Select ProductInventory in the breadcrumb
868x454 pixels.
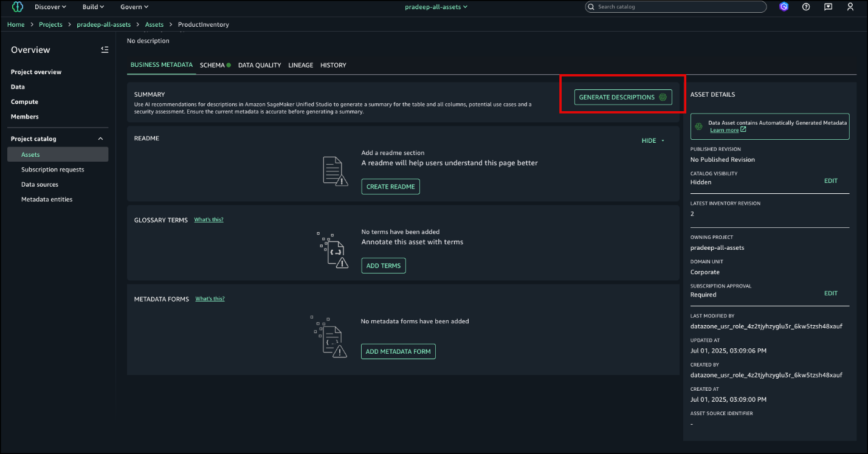204,25
